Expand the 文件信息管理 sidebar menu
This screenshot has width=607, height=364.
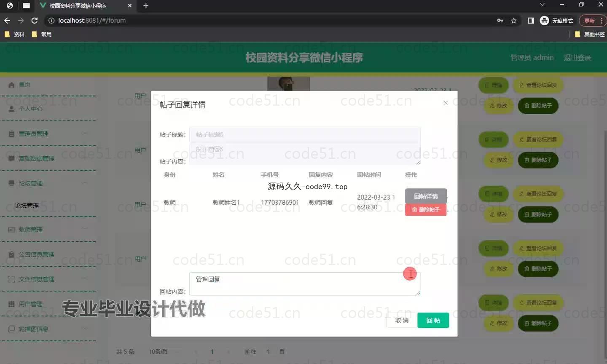48,279
